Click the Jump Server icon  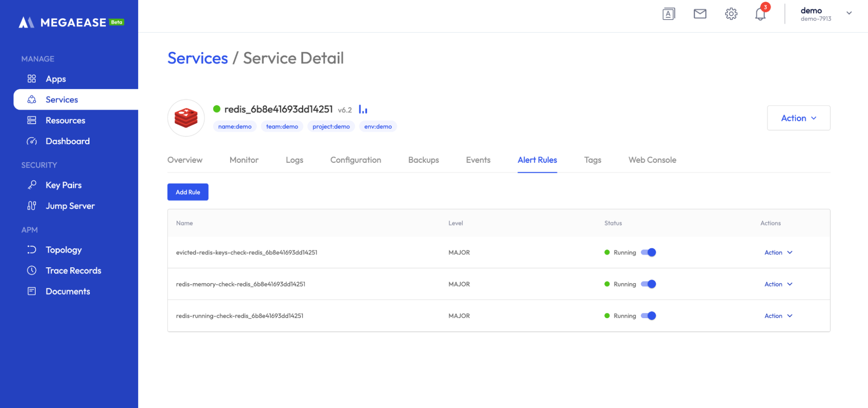[32, 206]
